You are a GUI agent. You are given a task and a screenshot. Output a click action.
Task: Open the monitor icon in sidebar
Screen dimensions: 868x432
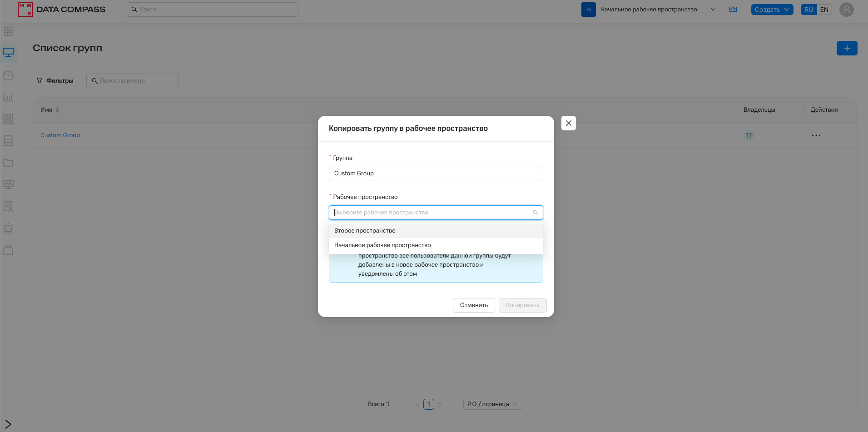click(8, 53)
